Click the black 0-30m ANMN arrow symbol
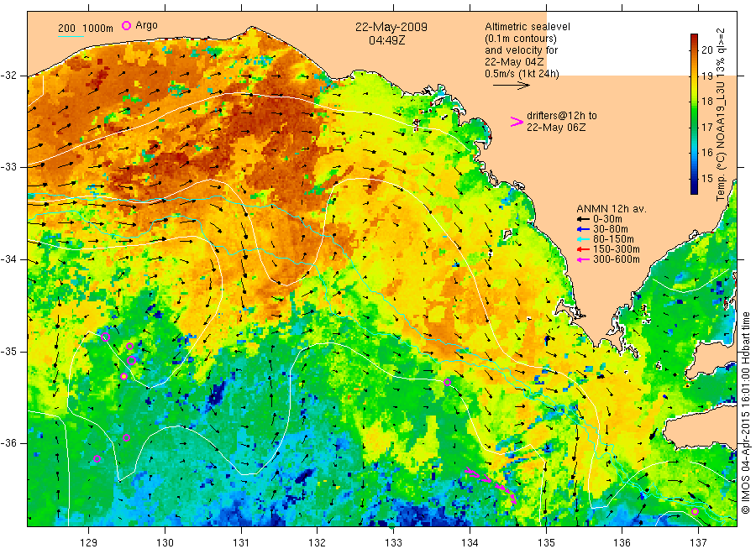Image resolution: width=756 pixels, height=554 pixels. pos(584,219)
